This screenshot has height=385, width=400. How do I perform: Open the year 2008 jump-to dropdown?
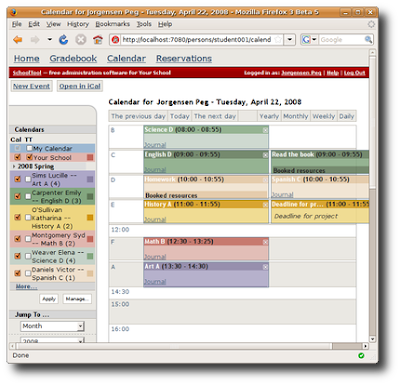pos(53,341)
